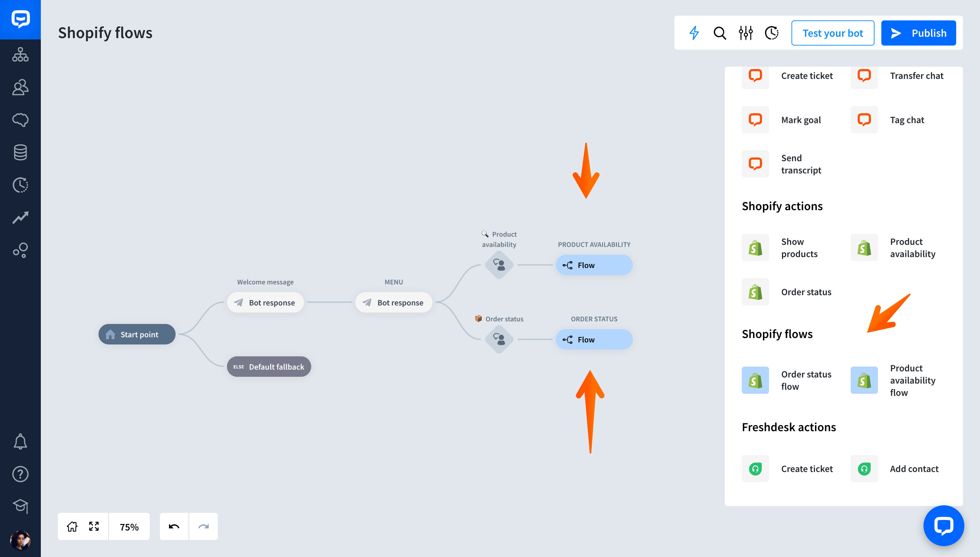Select the Send transcript action
Screen dimensions: 980x557
pyautogui.click(x=782, y=164)
